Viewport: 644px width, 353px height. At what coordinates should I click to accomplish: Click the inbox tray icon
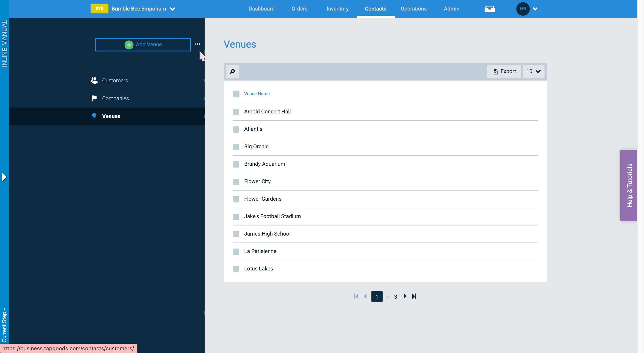click(489, 9)
